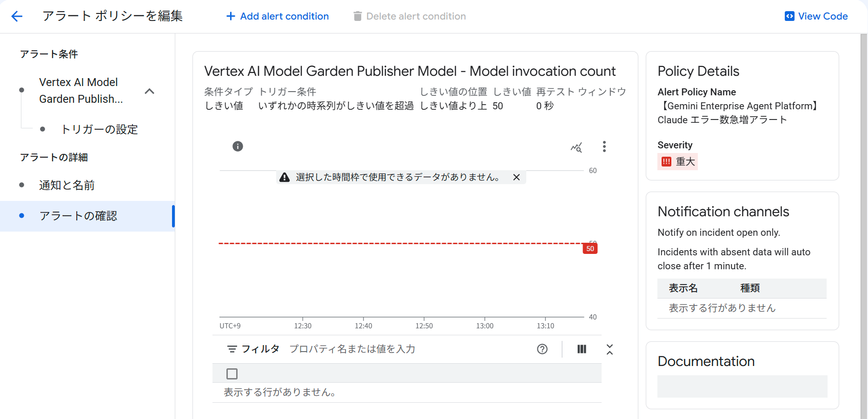Click the 13:10 time axis label

point(545,326)
